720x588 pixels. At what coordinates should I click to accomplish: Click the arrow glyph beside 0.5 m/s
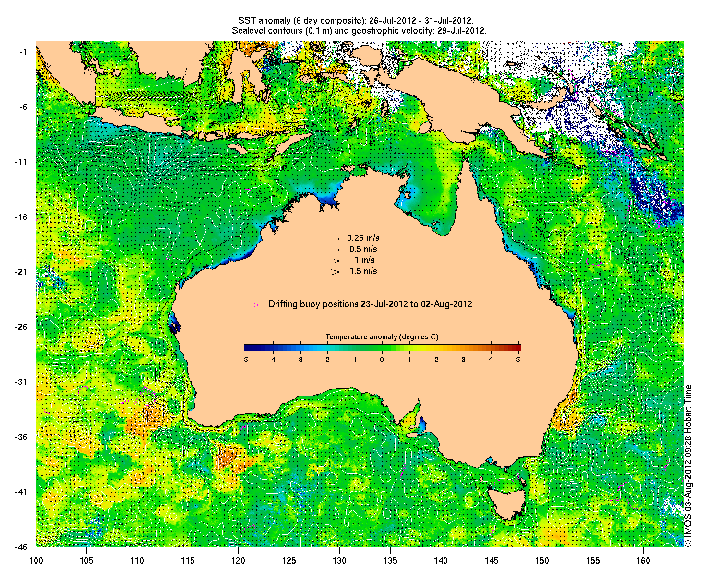[x=338, y=250]
